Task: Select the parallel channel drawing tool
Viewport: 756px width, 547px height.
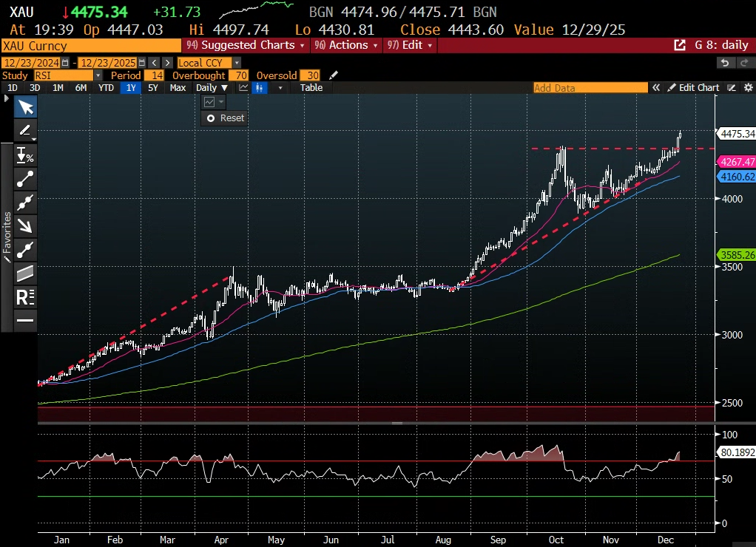Action: click(26, 273)
